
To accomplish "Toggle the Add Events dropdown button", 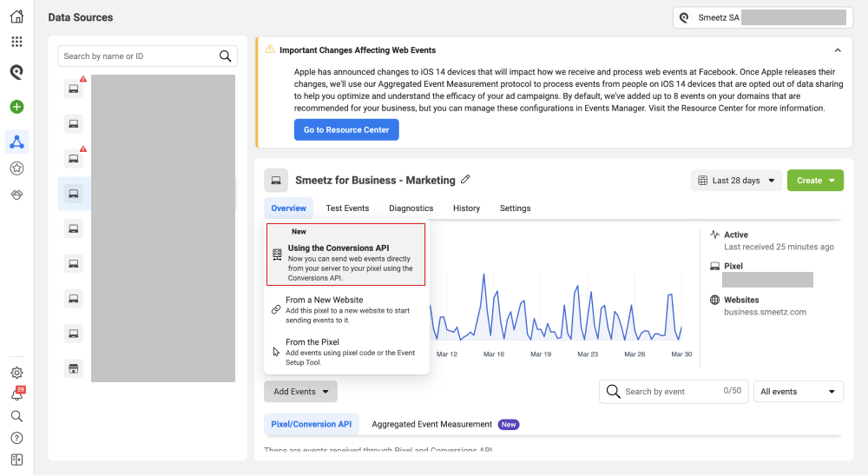I will click(x=300, y=392).
